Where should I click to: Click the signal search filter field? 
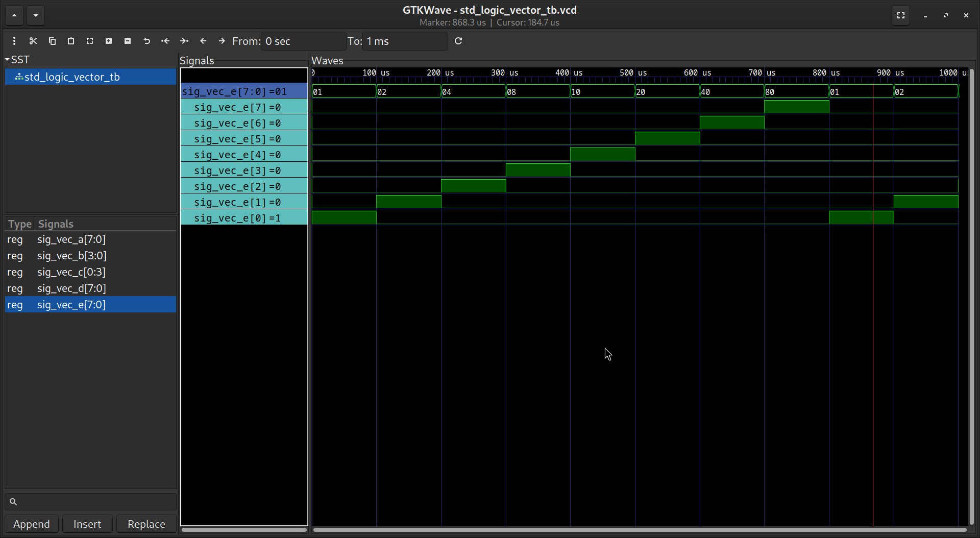tap(91, 502)
